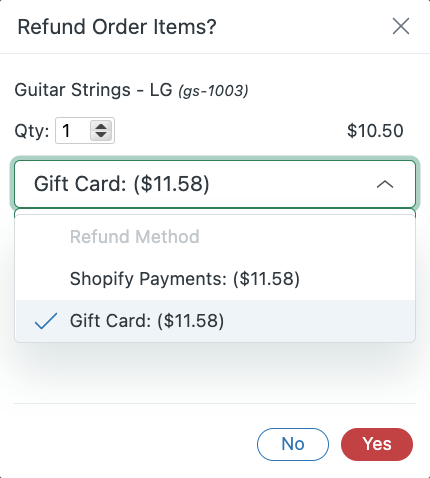Click the greyed Refund Method list header

point(135,237)
